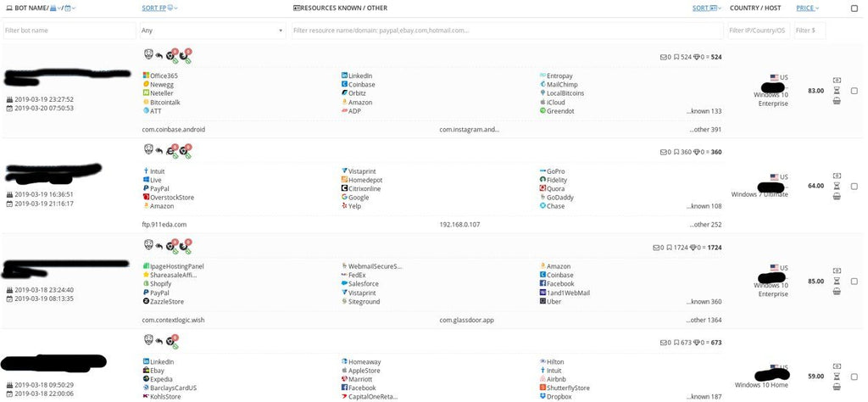Click the hourglass icon on the 59.00 row

coord(837,376)
